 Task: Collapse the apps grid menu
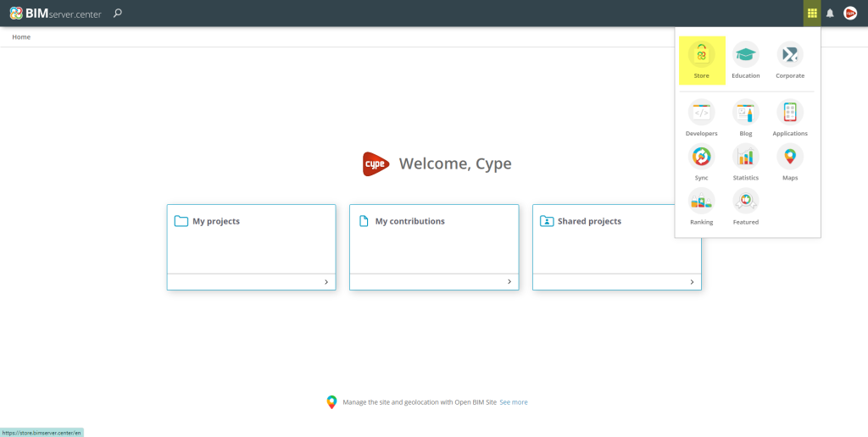click(812, 13)
